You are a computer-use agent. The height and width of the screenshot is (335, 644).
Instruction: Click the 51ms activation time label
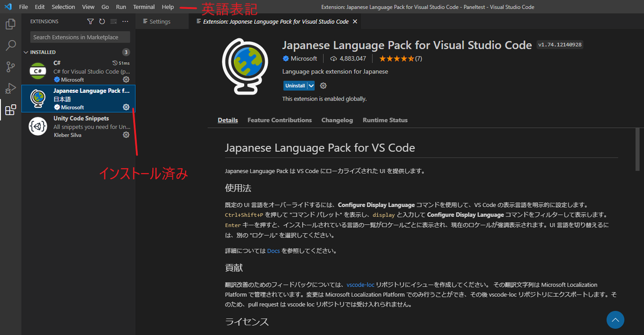pyautogui.click(x=120, y=63)
